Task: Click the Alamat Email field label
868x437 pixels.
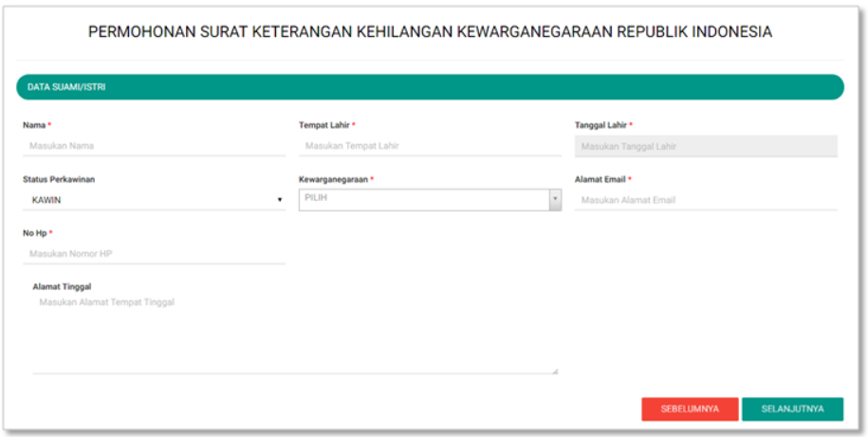Action: [x=600, y=179]
